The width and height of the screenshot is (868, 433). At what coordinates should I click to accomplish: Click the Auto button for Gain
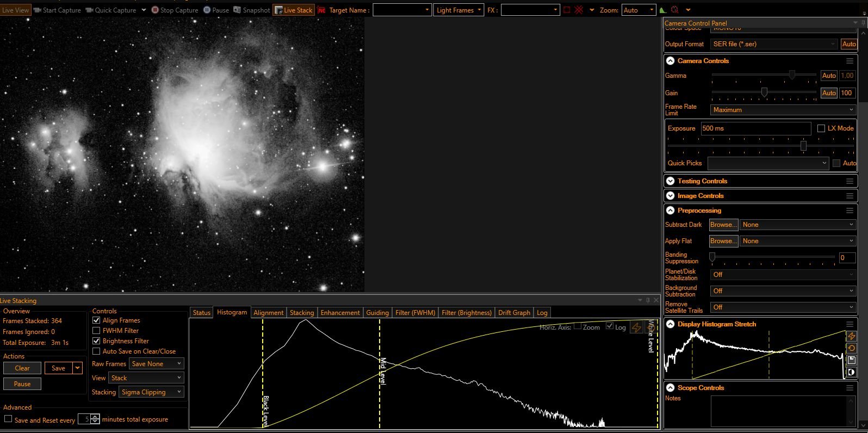pyautogui.click(x=829, y=93)
